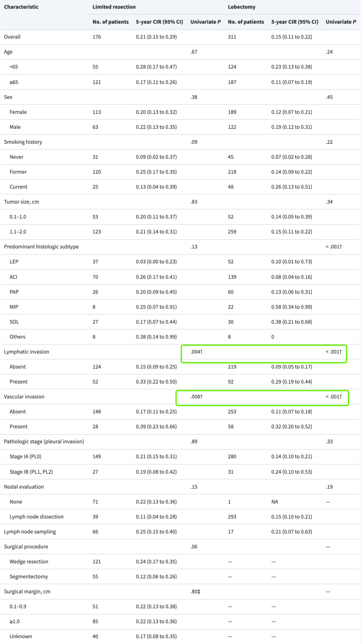Click the Smoking history row label

coord(23,142)
